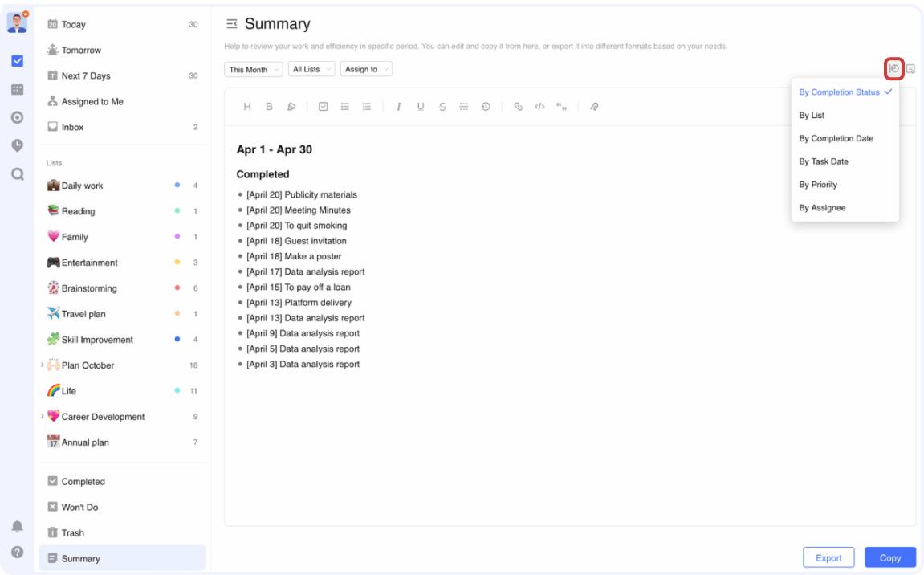This screenshot has width=924, height=575.
Task: Click the search magnifier icon in left rail
Action: point(17,173)
